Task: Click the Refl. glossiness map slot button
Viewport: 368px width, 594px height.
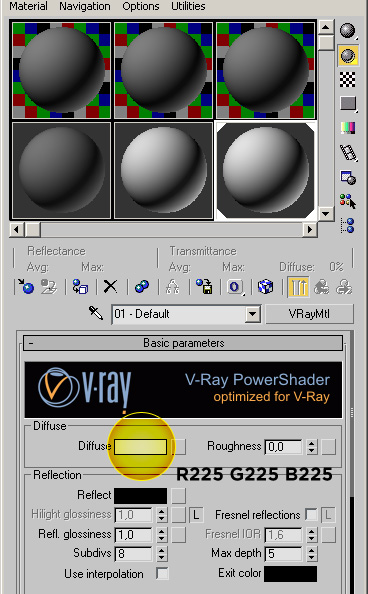Action: (179, 535)
